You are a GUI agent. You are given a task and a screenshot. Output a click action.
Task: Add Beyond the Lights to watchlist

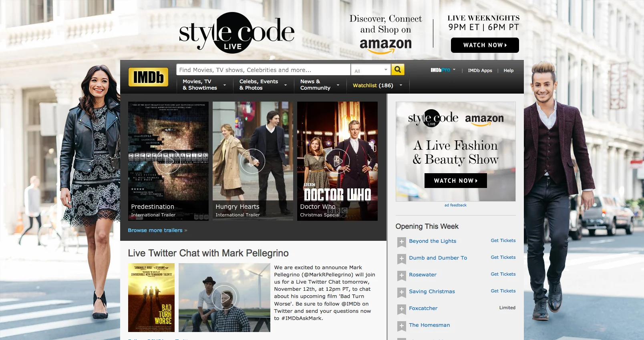tap(401, 242)
